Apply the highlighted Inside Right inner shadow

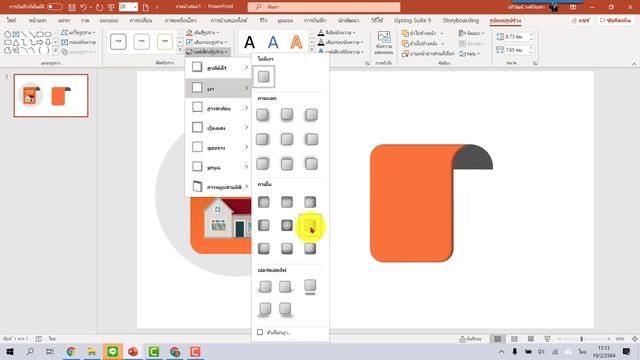pos(310,225)
